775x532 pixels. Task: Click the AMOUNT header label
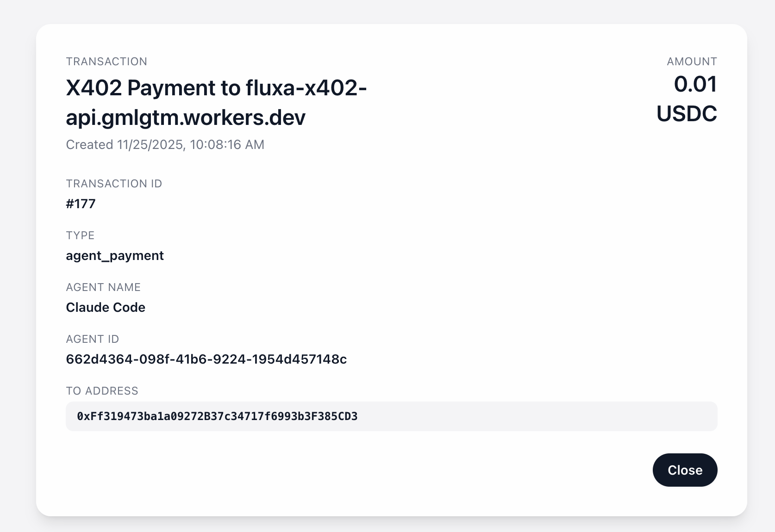[692, 62]
